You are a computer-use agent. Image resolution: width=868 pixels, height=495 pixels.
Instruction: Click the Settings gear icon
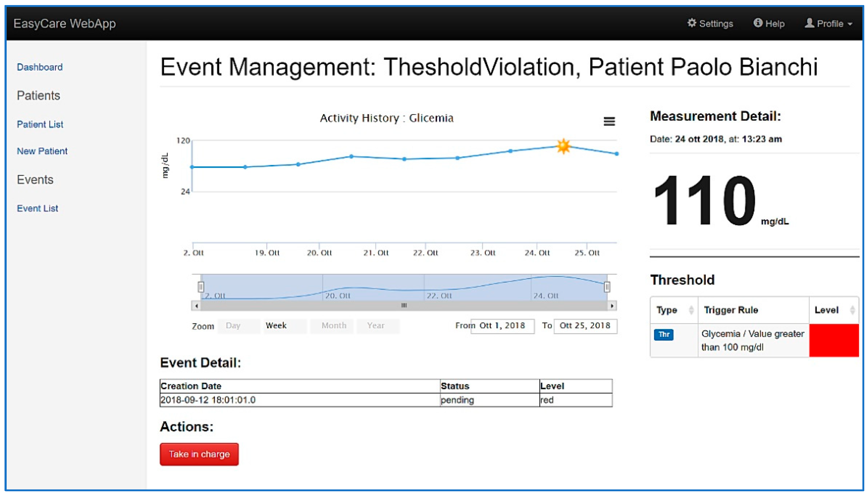coord(691,23)
